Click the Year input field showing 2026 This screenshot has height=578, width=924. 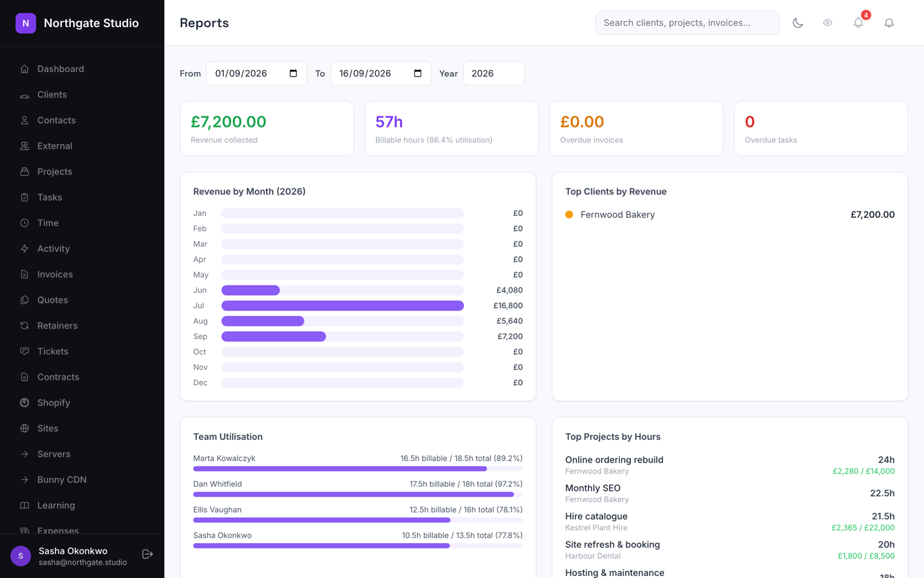(x=494, y=73)
